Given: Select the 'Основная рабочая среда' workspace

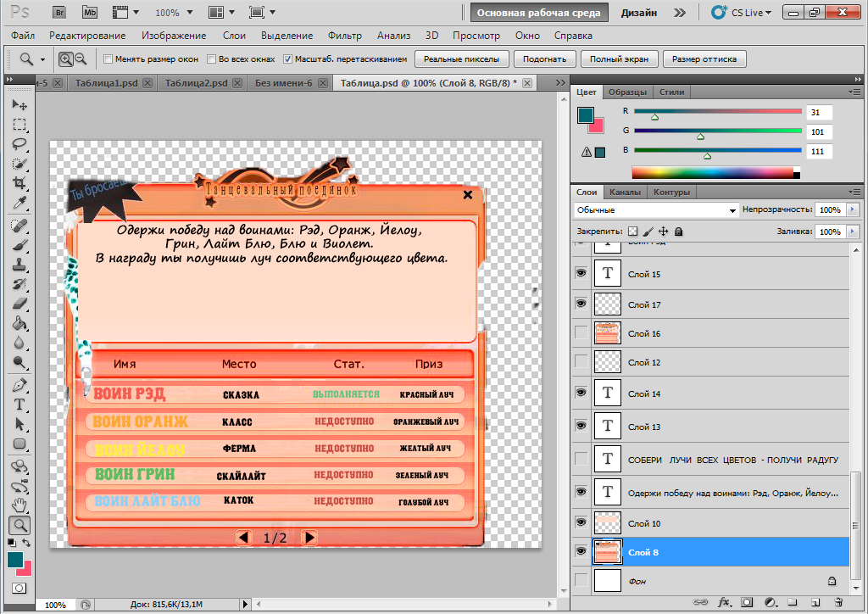Looking at the screenshot, I should pyautogui.click(x=538, y=12).
